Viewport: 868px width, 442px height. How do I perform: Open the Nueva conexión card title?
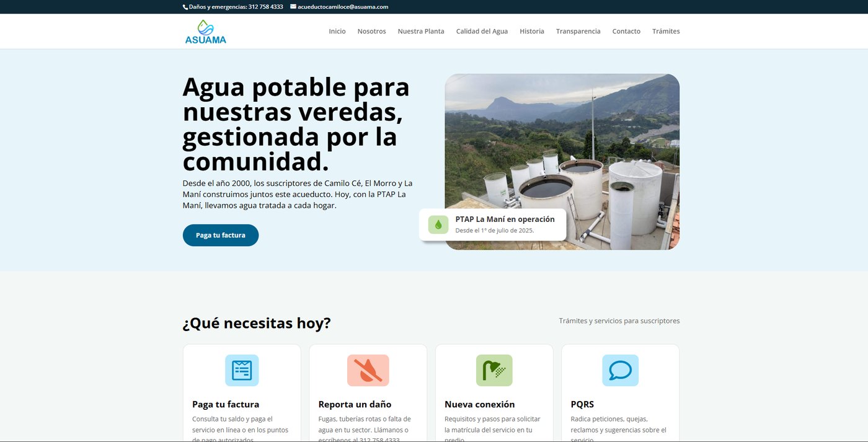[x=480, y=404]
